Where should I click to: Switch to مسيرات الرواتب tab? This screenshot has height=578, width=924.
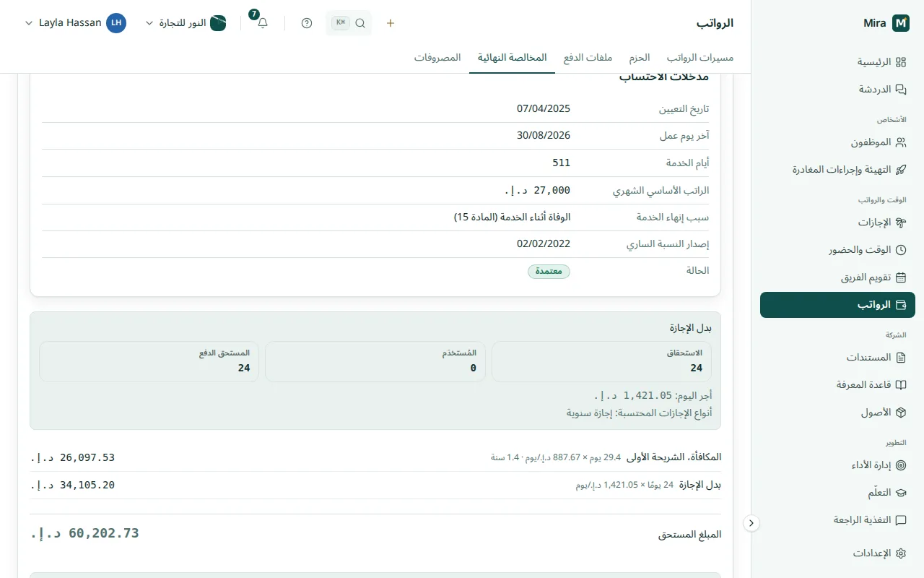(x=699, y=58)
